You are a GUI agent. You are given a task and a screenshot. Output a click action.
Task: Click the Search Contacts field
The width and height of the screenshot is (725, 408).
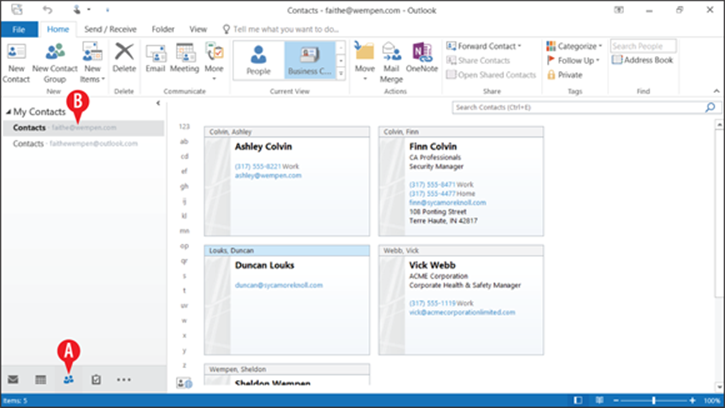click(578, 107)
